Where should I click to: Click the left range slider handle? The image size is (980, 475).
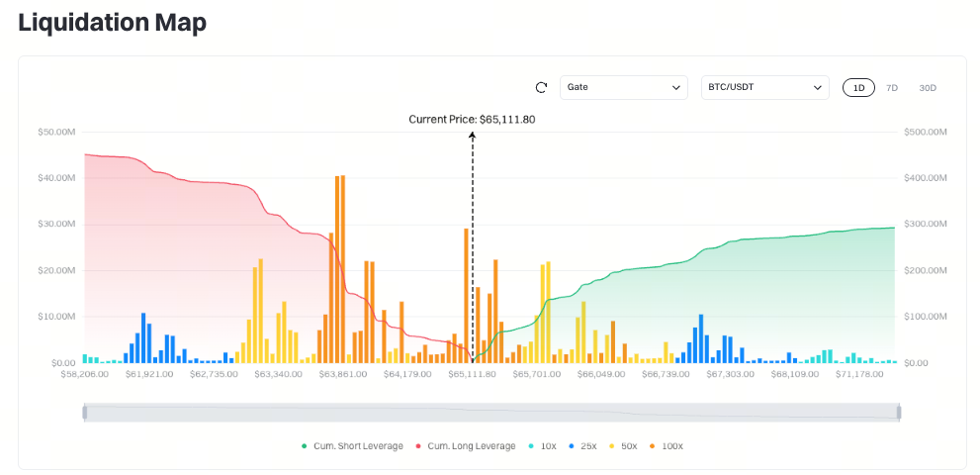tap(85, 413)
